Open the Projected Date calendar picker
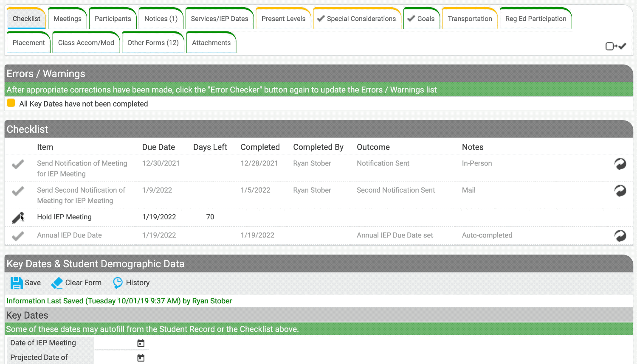 141,358
